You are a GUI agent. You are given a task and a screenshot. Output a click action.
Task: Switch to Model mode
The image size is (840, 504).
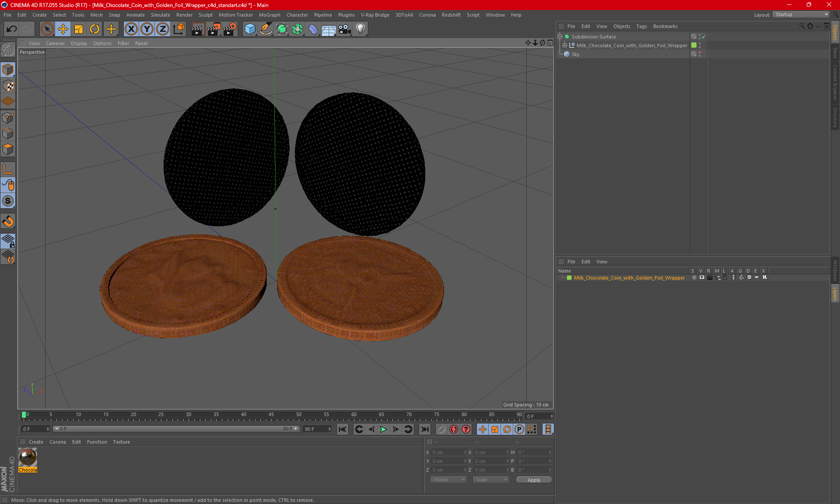8,70
